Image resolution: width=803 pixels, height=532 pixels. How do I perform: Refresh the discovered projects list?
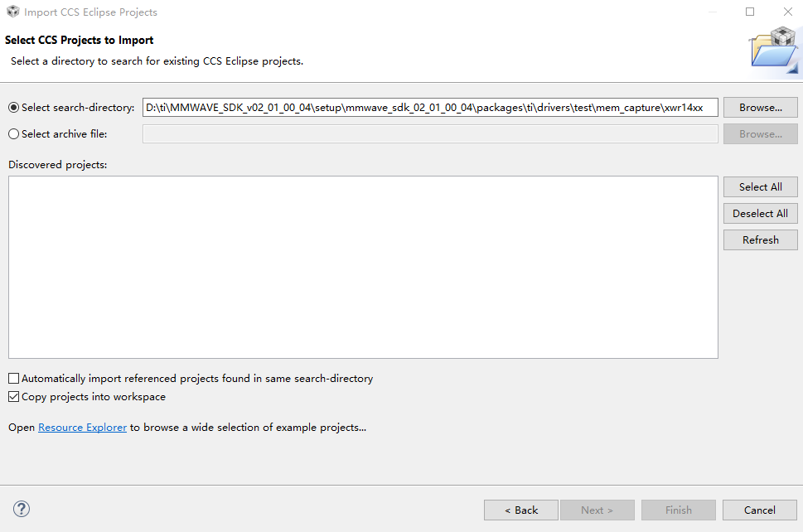[760, 239]
